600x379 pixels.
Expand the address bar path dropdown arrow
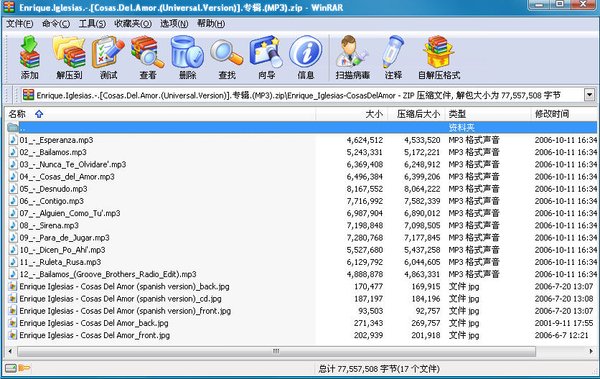(590, 95)
